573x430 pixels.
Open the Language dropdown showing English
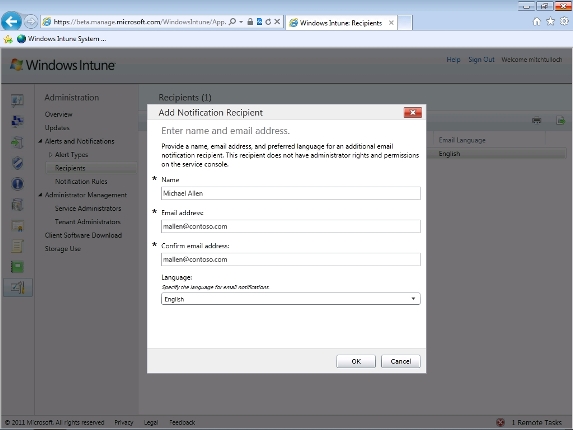tap(291, 299)
